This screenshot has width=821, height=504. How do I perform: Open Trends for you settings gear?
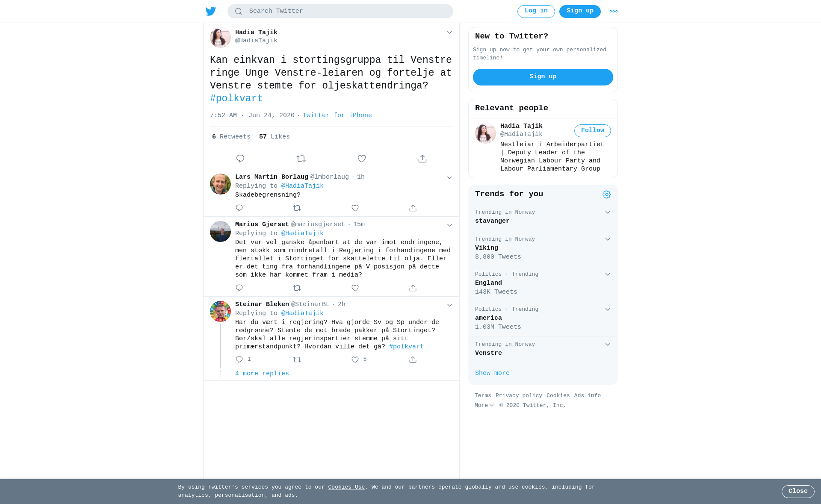point(607,195)
